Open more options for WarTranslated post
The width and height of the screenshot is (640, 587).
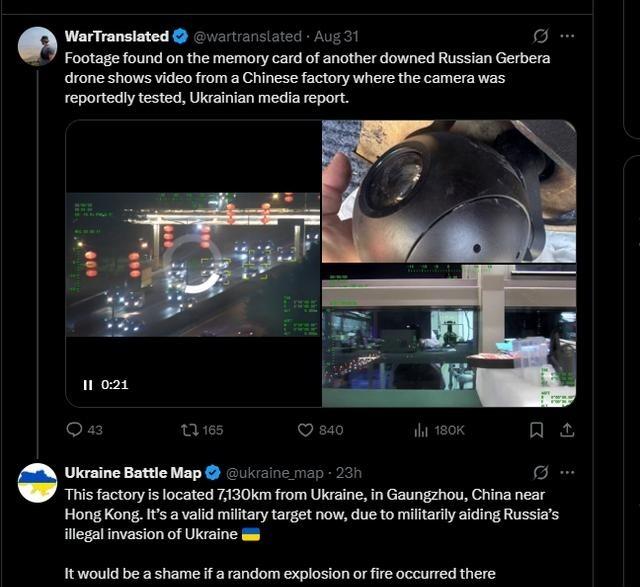[x=567, y=36]
